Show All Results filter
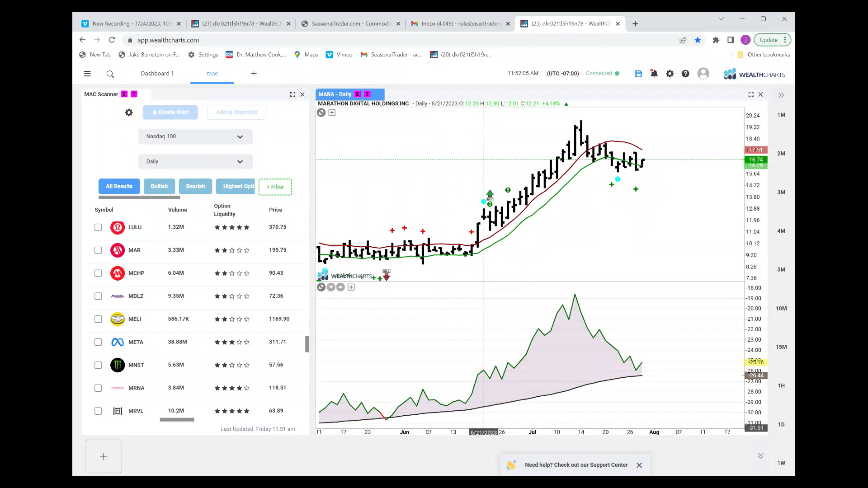868x488 pixels. tap(119, 187)
